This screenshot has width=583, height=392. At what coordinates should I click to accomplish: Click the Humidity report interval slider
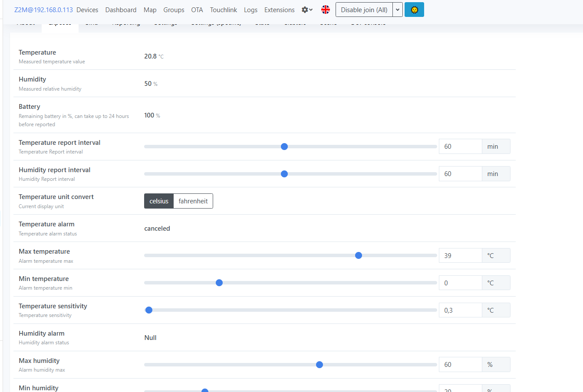(290, 174)
